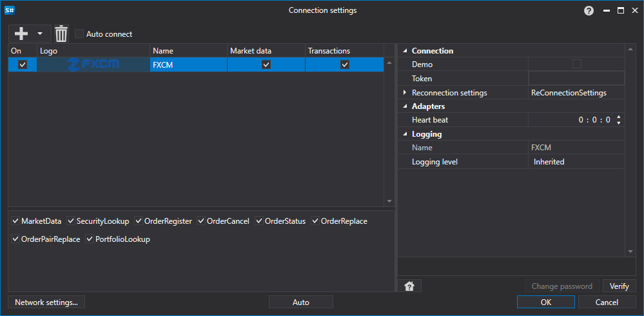
Task: Click the Logging Name value FXCM
Action: click(x=541, y=148)
